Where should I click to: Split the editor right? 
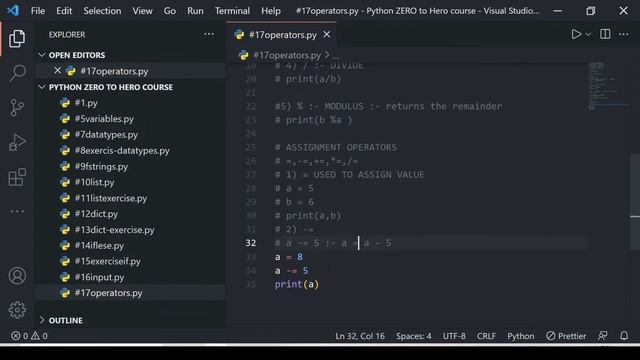coord(605,34)
